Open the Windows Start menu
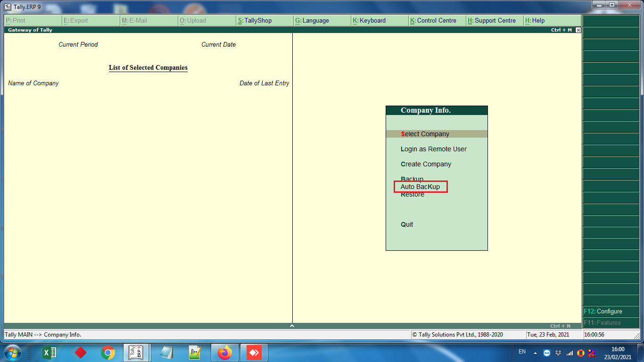 click(x=12, y=353)
